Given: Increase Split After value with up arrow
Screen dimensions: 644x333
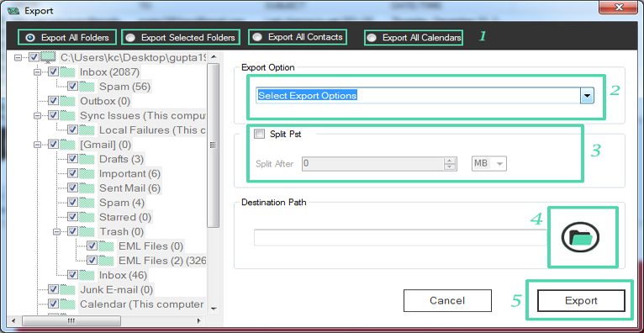Looking at the screenshot, I should 450,161.
